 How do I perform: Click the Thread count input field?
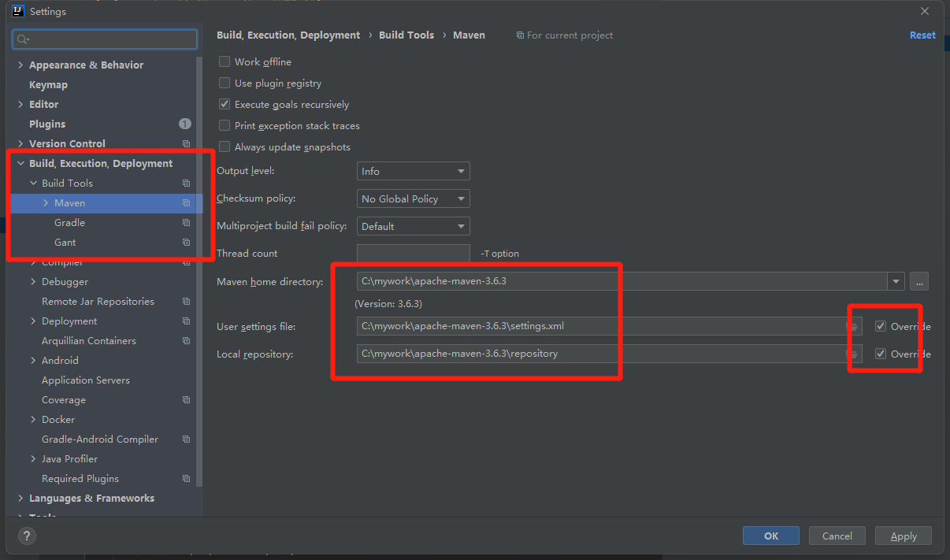click(414, 254)
